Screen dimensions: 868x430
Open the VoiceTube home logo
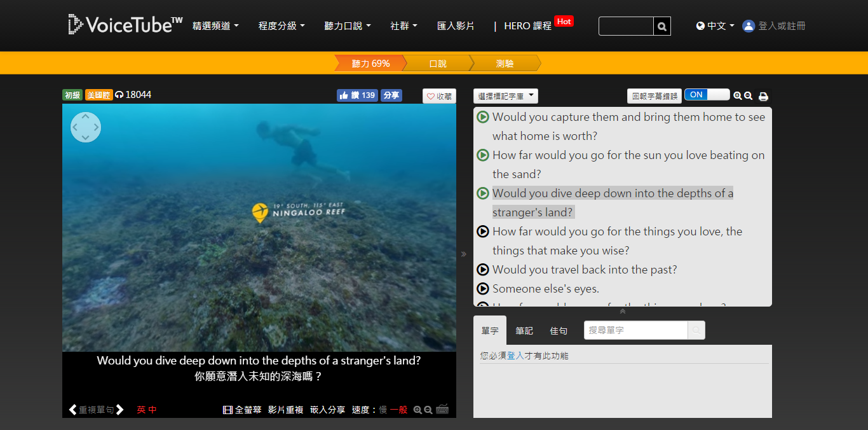[125, 25]
